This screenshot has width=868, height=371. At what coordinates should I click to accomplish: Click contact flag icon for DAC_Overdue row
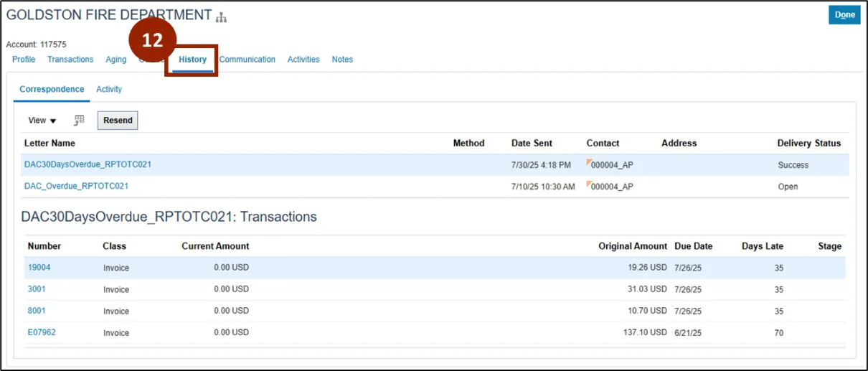(x=589, y=184)
